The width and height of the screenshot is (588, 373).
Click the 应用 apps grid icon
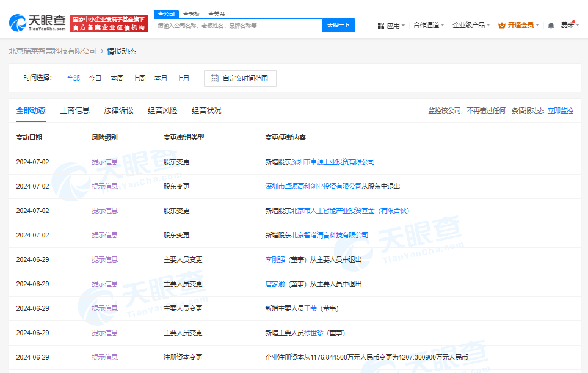pyautogui.click(x=382, y=25)
